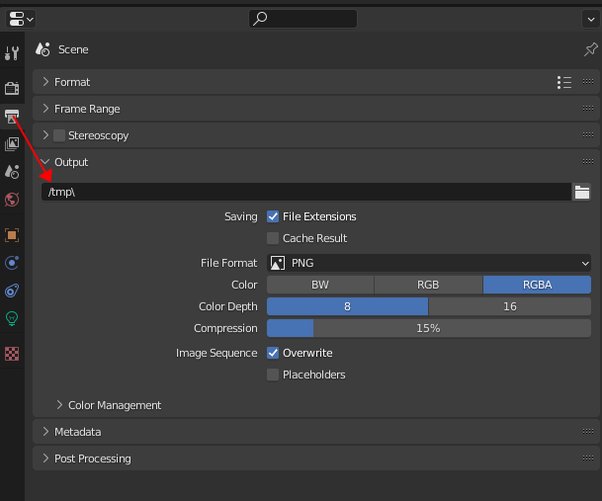Click the Stereoscopy panel drag handle
602x501 pixels.
(x=588, y=134)
